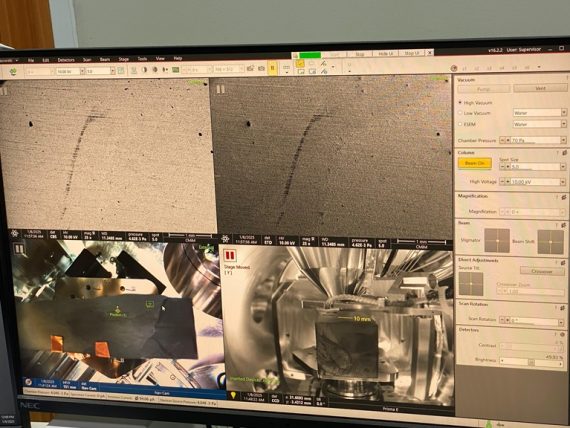Open the toolbar spot size dropdown
Viewport: 570px width, 428px height.
click(x=113, y=71)
